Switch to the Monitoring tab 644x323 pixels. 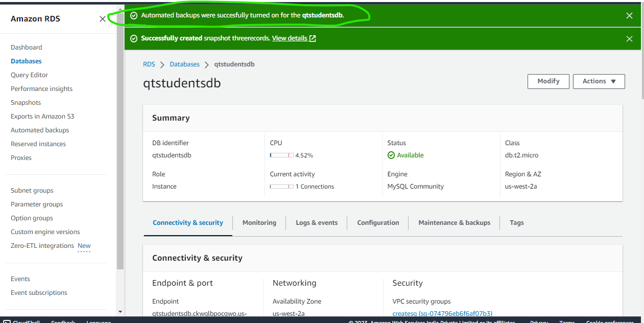click(259, 223)
